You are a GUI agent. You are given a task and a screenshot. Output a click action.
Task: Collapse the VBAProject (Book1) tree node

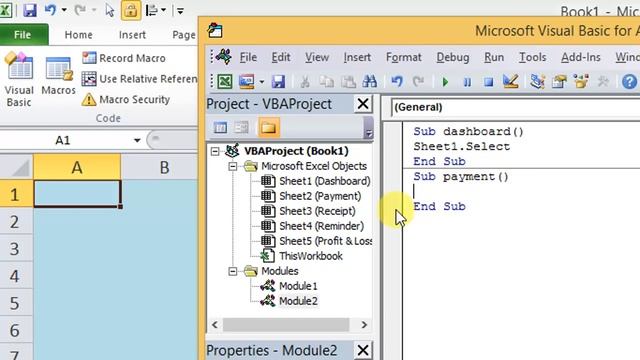[x=215, y=151]
